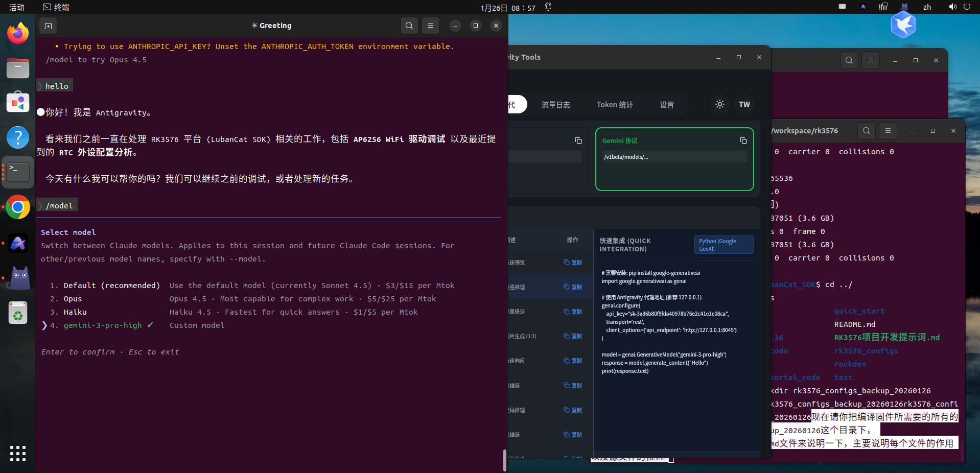980x473 pixels.
Task: Open the zh input method menu
Action: pos(927,7)
